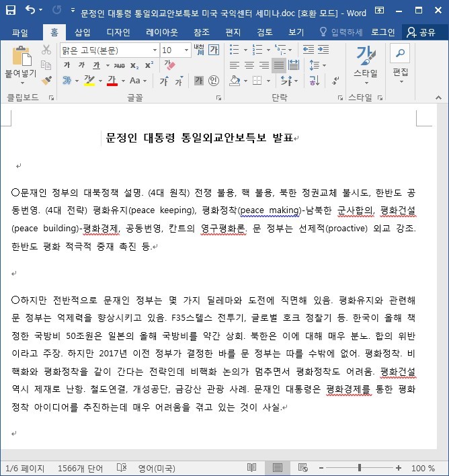This screenshot has height=476, width=449.
Task: Click the 공유 share button
Action: [x=421, y=32]
